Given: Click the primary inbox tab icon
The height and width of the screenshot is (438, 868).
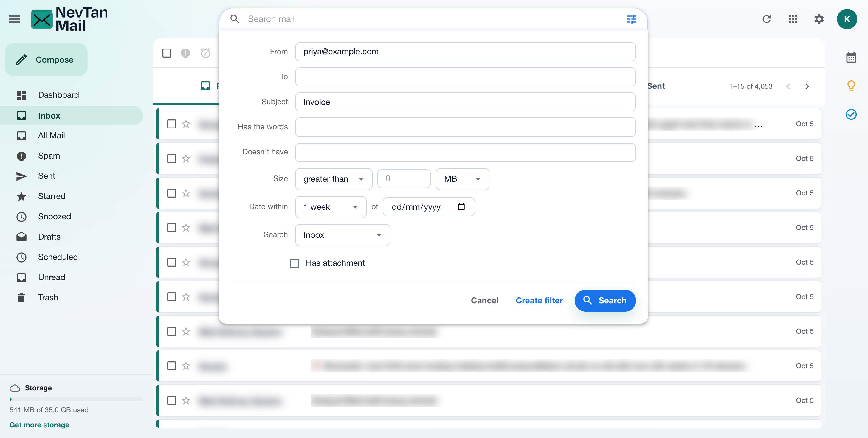Looking at the screenshot, I should pos(206,86).
